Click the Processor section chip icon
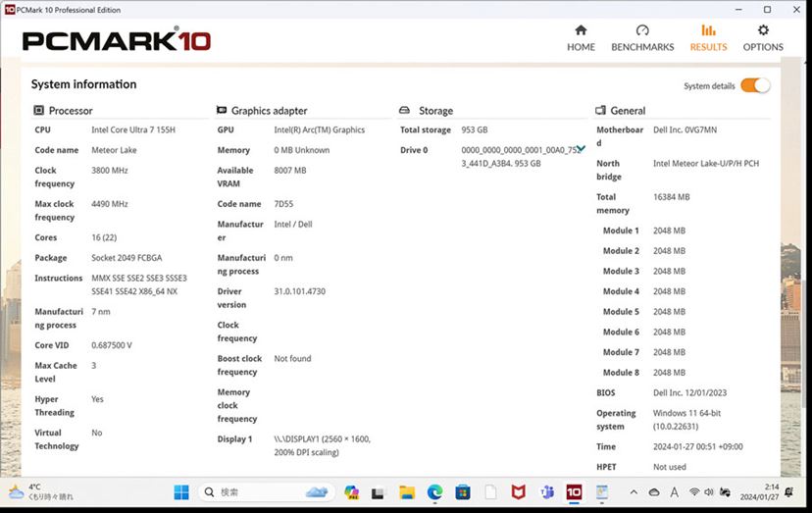The width and height of the screenshot is (812, 513). pos(39,110)
